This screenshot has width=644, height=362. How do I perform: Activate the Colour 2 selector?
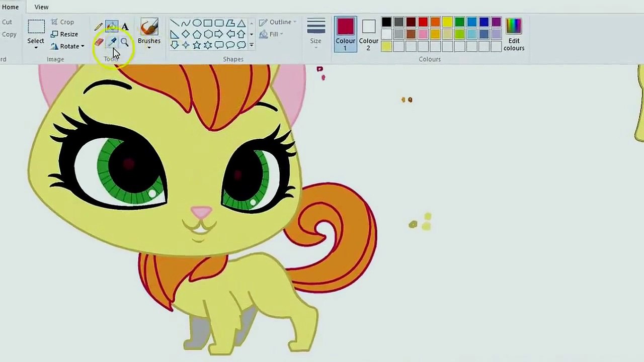[368, 34]
